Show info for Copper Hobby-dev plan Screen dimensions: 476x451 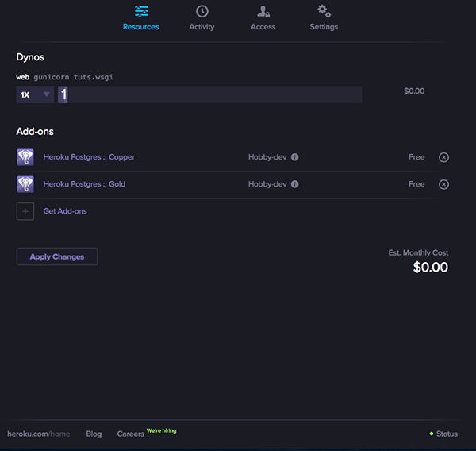point(295,157)
